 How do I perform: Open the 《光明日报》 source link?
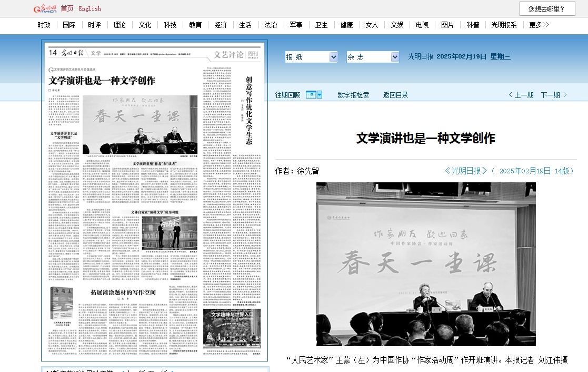tap(466, 171)
